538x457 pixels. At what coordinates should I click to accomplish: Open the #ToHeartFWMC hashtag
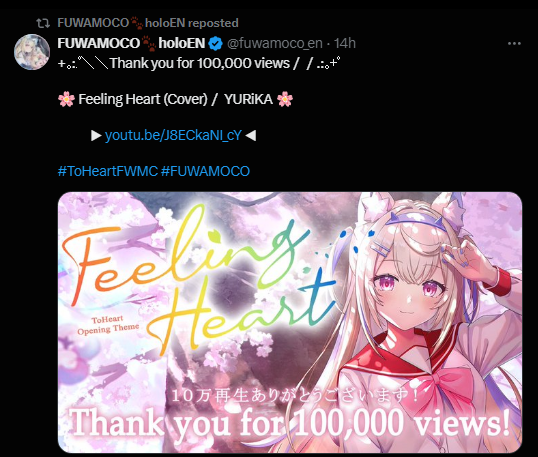point(107,171)
